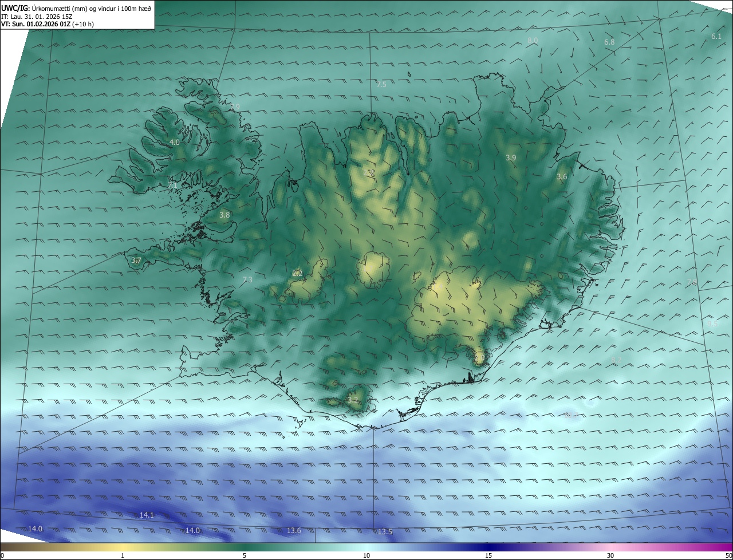Click the 'UWC/IG: Úrkomumætti (mm)' title line
Screen dimensions: 733x560
point(76,8)
